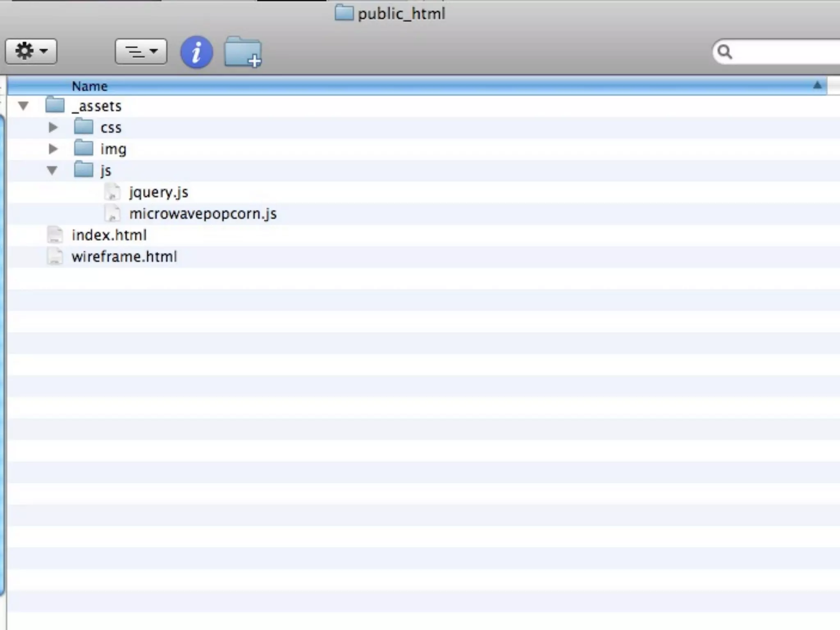Toggle sort order with header arrow
The image size is (840, 630).
tap(817, 85)
